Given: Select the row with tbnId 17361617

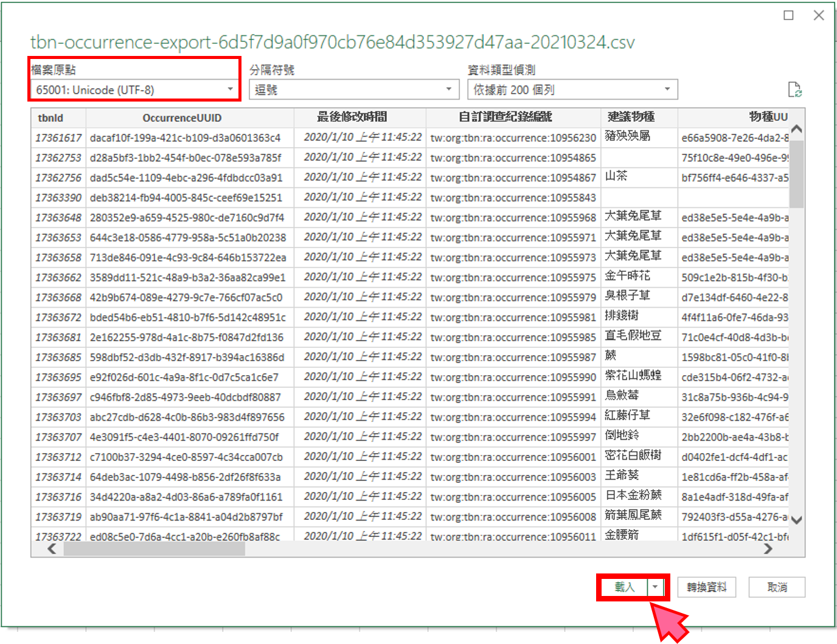Looking at the screenshot, I should tap(58, 137).
